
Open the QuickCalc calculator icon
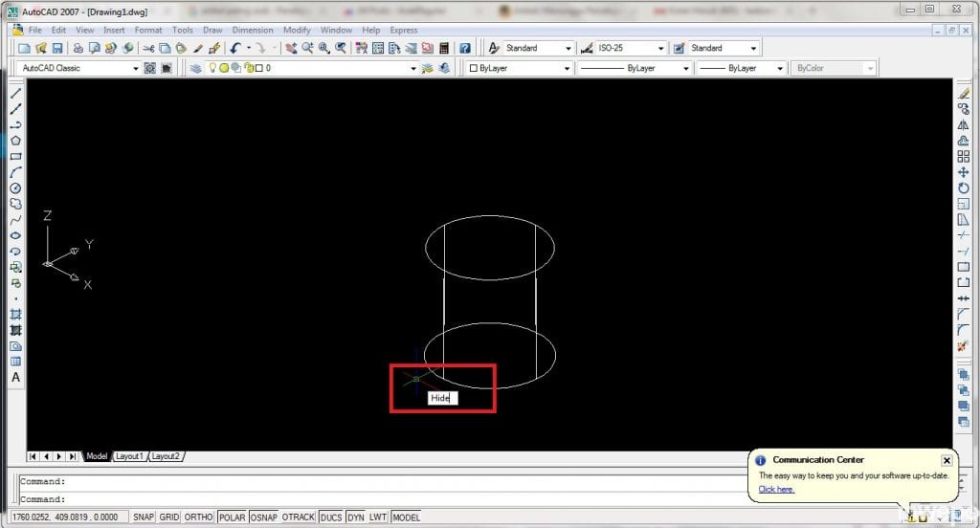pyautogui.click(x=443, y=48)
